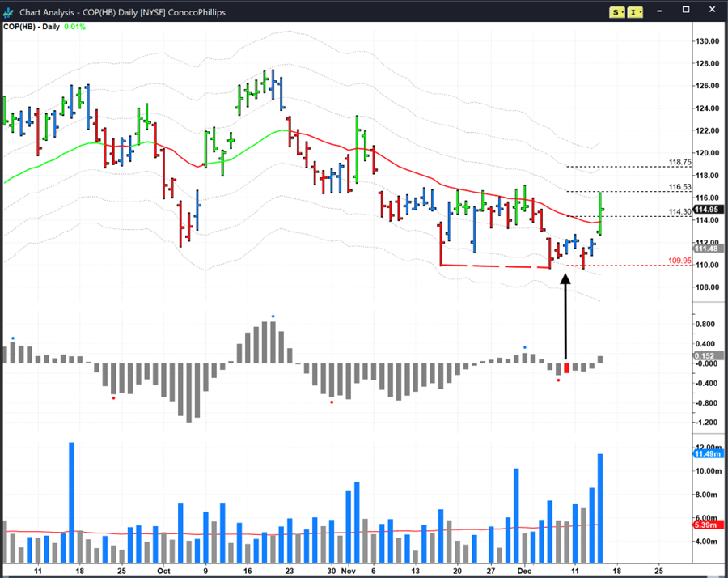The width and height of the screenshot is (728, 578).
Task: Select the black upward arrow annotation
Action: point(565,316)
